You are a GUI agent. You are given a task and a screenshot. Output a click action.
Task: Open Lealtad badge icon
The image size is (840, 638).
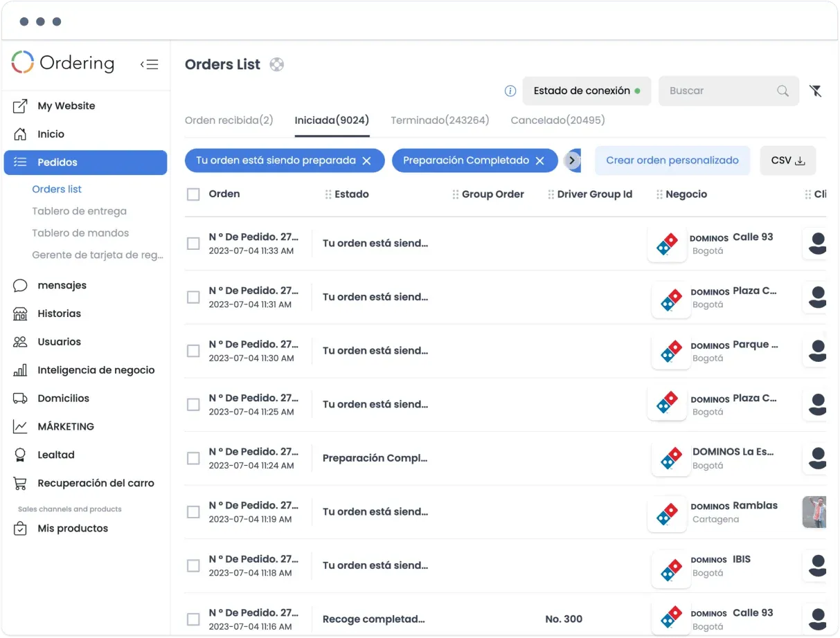[20, 455]
